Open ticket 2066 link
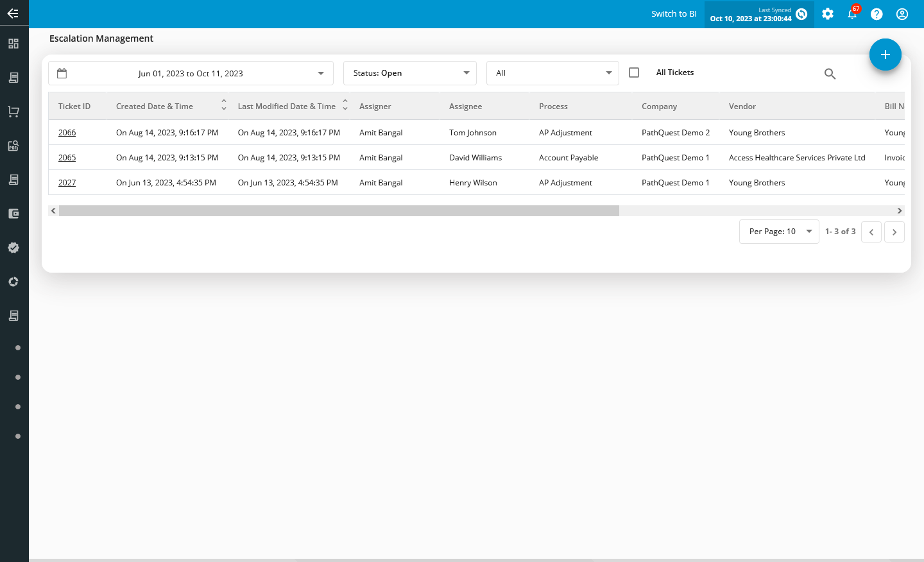924x562 pixels. point(67,133)
